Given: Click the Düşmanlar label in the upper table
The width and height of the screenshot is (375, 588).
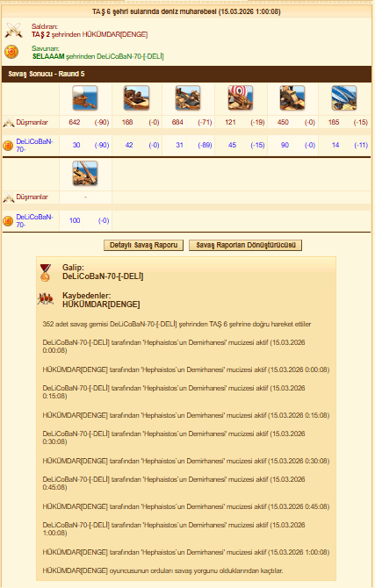Looking at the screenshot, I should click(x=32, y=122).
